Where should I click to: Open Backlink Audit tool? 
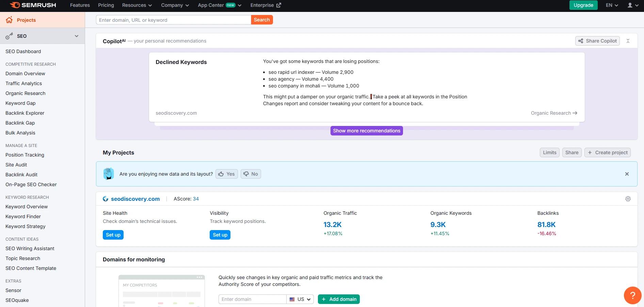[21, 175]
